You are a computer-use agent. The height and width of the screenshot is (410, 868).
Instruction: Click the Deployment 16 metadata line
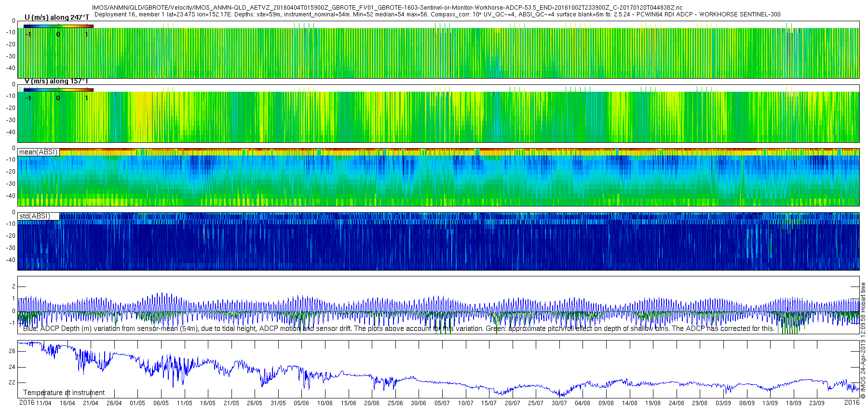click(x=437, y=14)
